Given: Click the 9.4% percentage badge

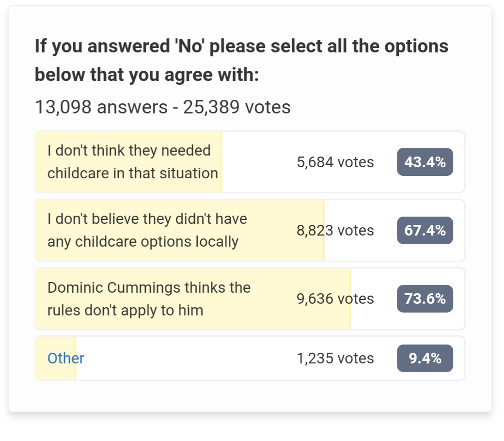Looking at the screenshot, I should [x=425, y=359].
